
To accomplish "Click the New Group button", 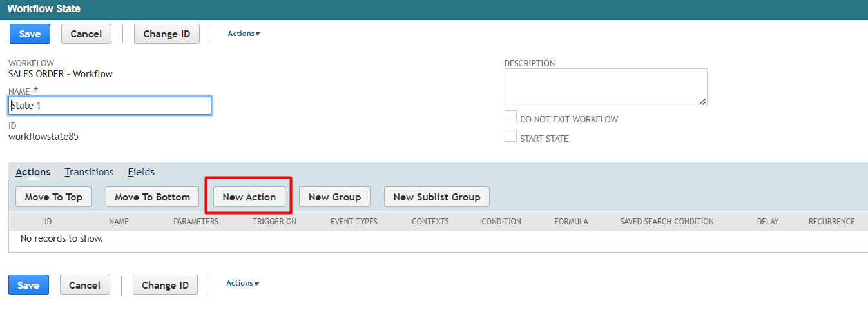I will tap(334, 197).
